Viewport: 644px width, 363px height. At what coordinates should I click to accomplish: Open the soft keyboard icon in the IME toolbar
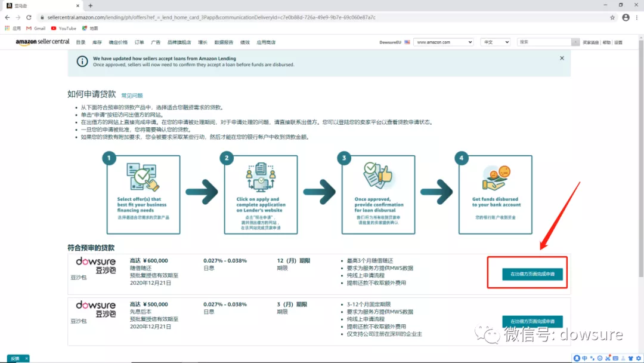click(x=616, y=358)
